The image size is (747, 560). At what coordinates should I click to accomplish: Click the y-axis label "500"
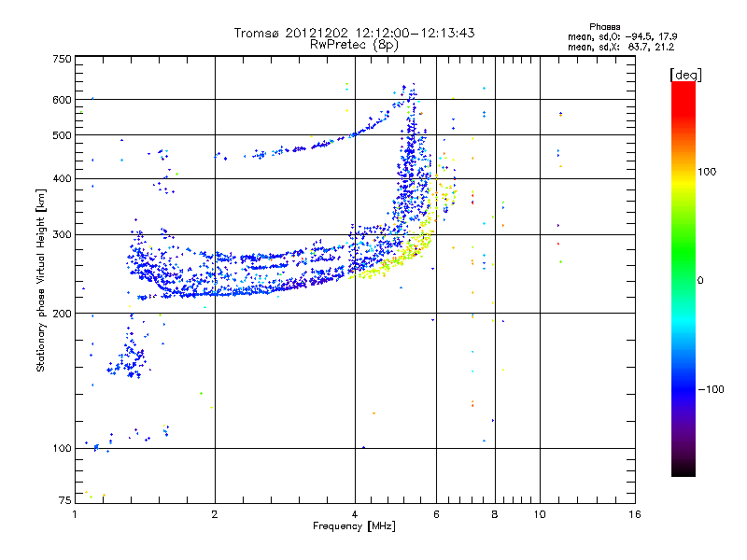[x=62, y=135]
